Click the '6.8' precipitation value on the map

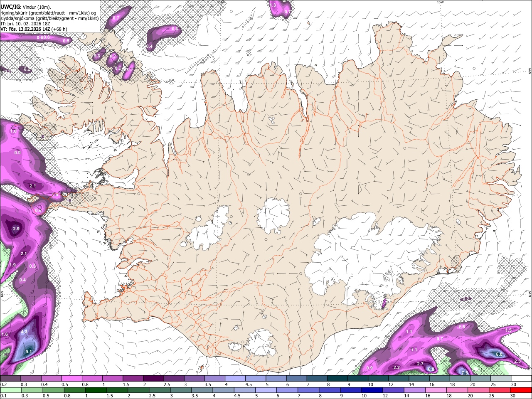coord(431,369)
